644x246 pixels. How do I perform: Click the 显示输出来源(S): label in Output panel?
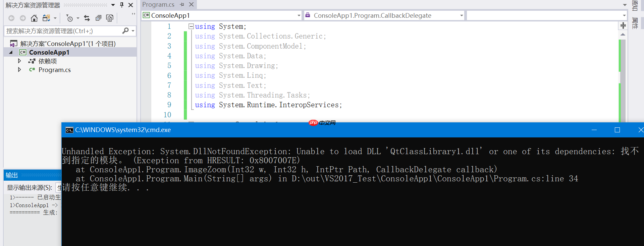click(x=30, y=188)
